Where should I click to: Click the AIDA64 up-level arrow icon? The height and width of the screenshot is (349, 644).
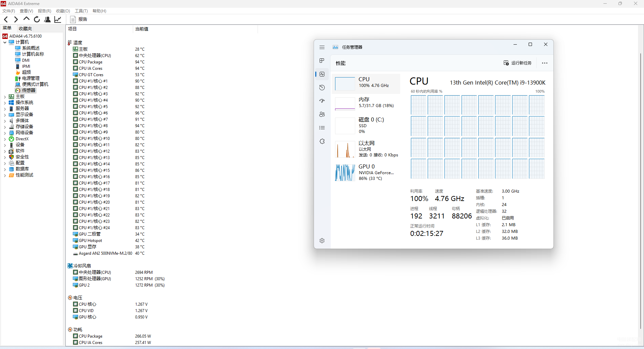click(x=26, y=19)
